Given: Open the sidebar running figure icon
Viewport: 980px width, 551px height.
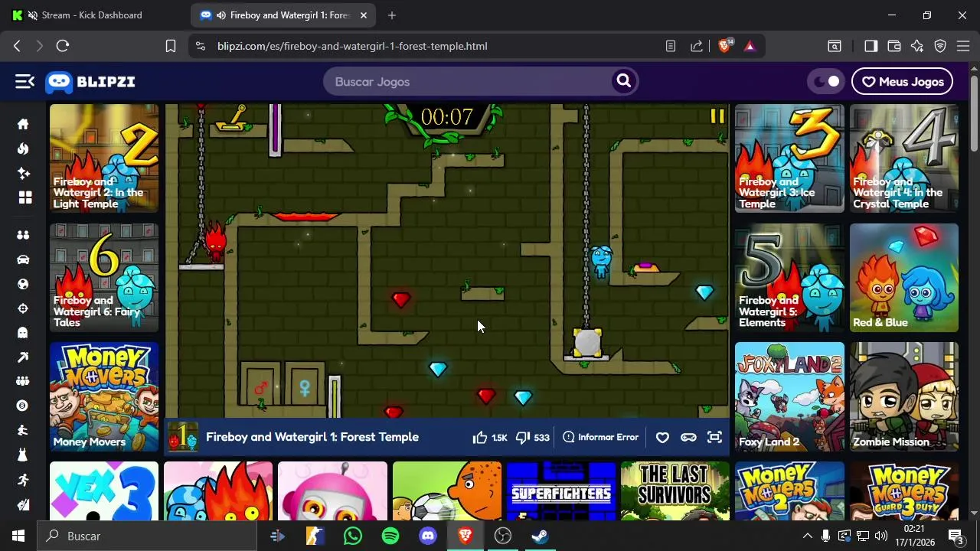Looking at the screenshot, I should 23,480.
